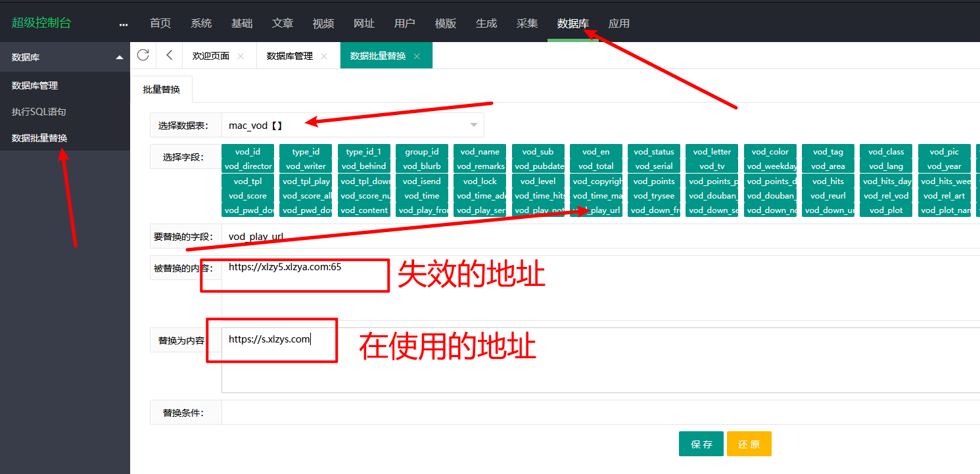The height and width of the screenshot is (474, 980).
Task: Open the 采集 top menu
Action: (x=527, y=24)
